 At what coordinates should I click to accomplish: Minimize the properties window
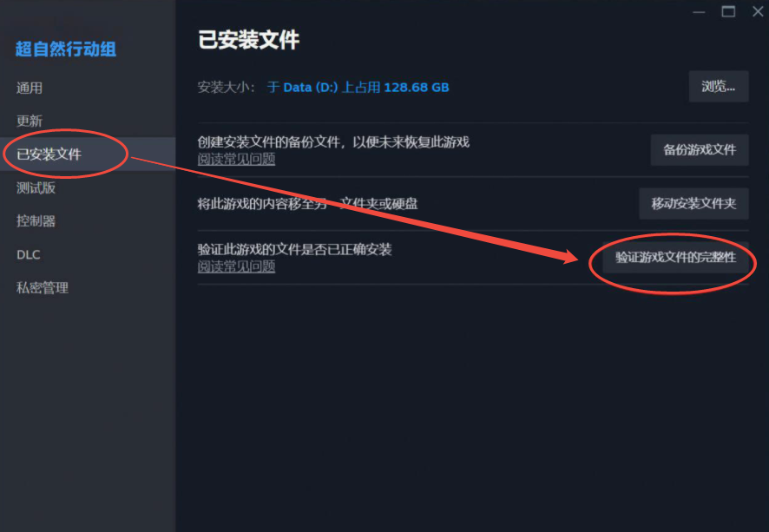[x=699, y=11]
